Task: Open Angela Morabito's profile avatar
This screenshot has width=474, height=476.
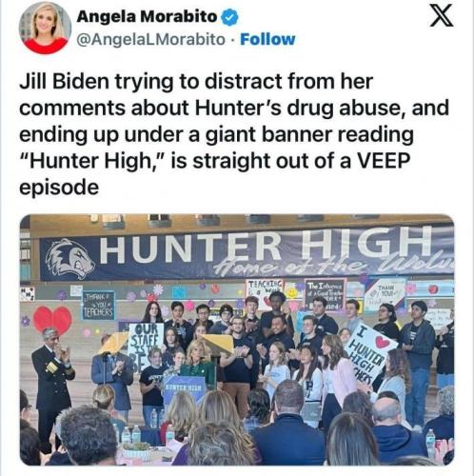Action: coord(45,28)
